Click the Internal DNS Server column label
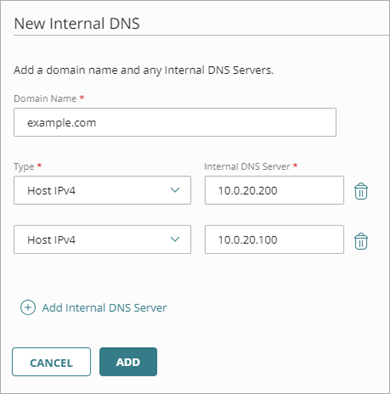Screen dimensions: 390x394 tap(247, 166)
